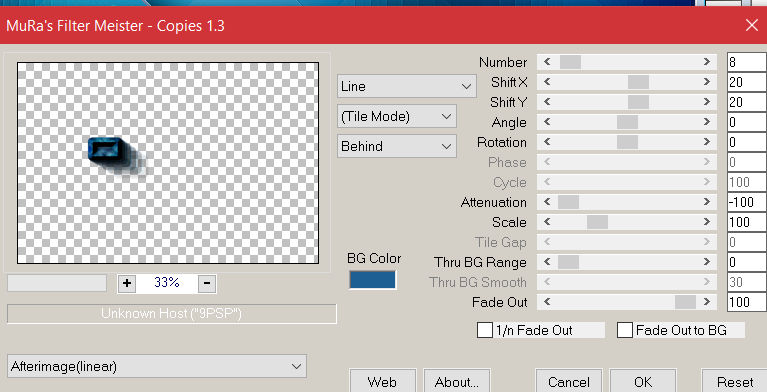Click the Angle value field
This screenshot has height=392, width=767.
(747, 122)
